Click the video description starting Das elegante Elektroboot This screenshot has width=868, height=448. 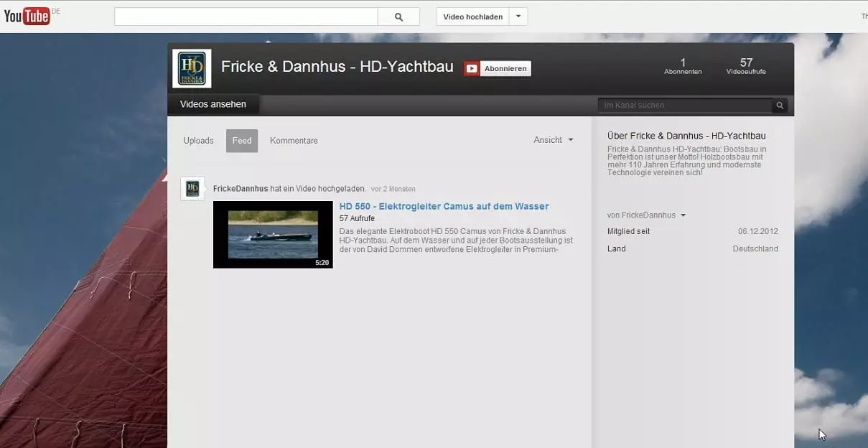(x=456, y=241)
